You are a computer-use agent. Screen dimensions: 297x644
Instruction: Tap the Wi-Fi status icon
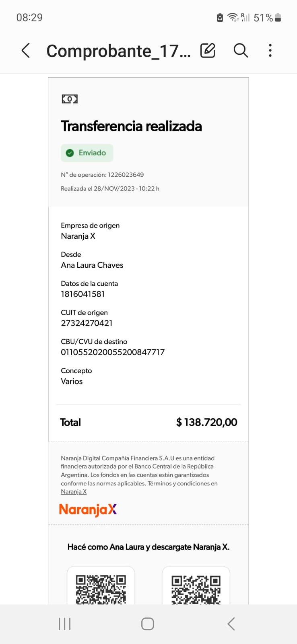click(x=233, y=17)
